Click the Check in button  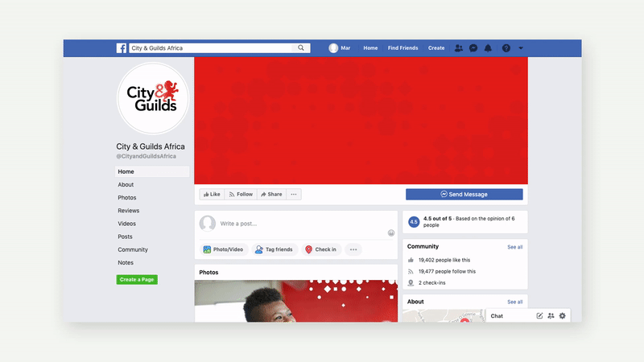click(321, 249)
